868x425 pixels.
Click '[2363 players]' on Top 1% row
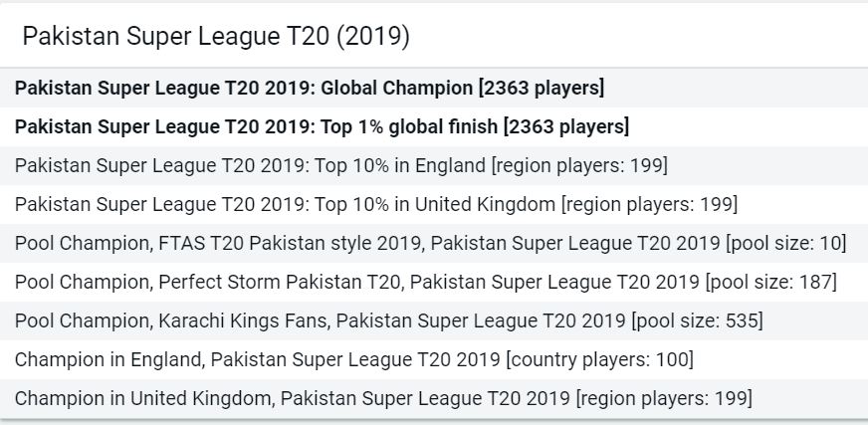(566, 126)
